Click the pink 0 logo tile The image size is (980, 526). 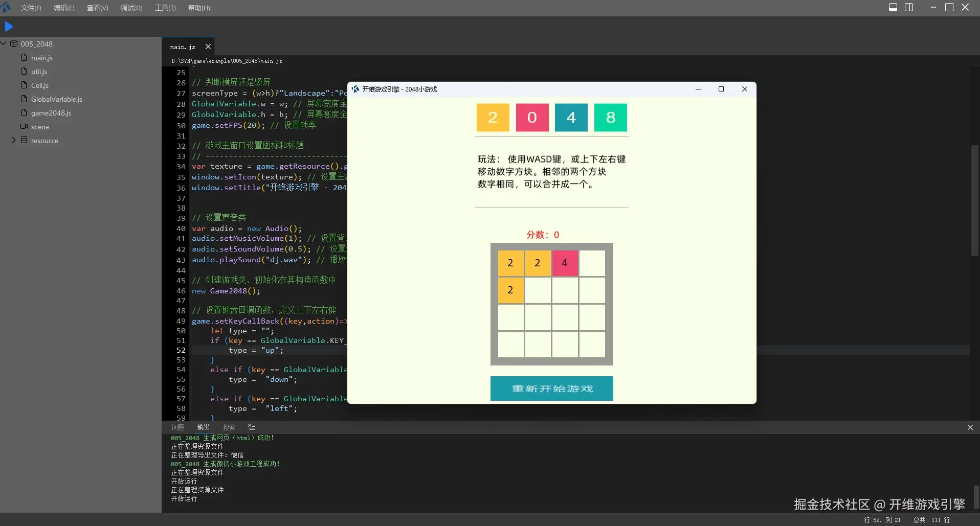(x=532, y=118)
